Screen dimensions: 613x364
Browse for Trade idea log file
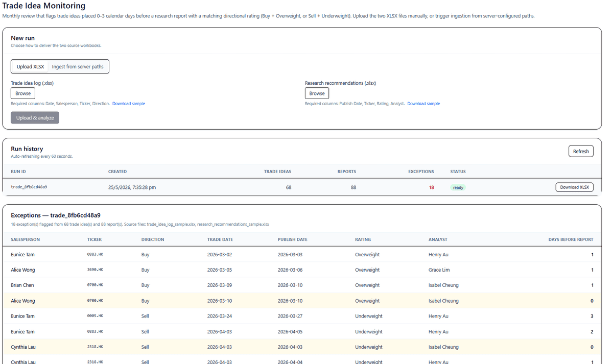[x=23, y=93]
